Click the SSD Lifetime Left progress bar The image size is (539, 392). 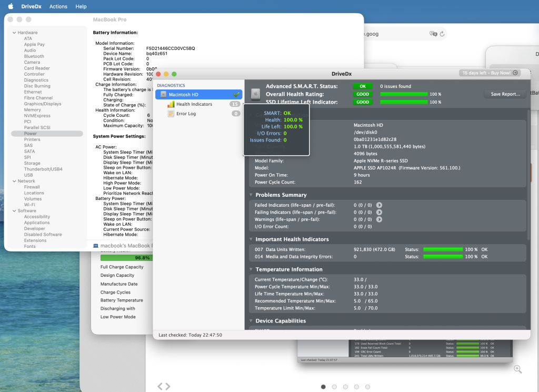click(404, 102)
